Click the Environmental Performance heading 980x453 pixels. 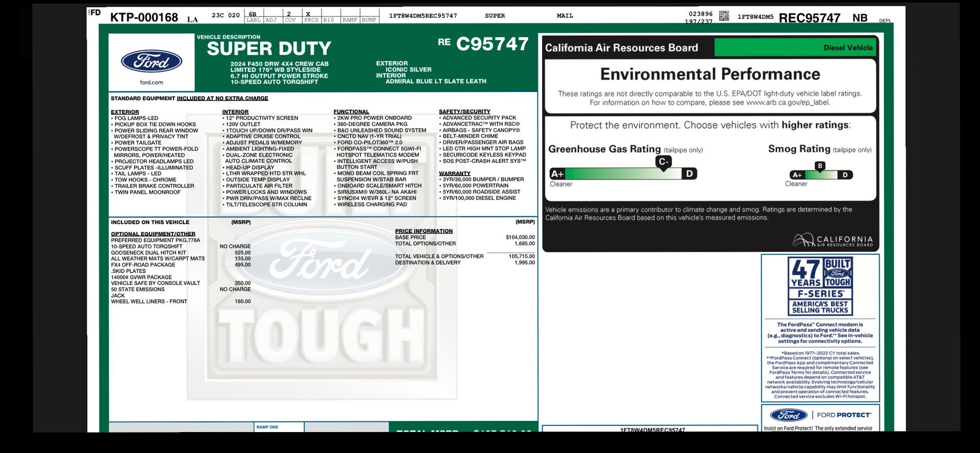click(x=710, y=75)
